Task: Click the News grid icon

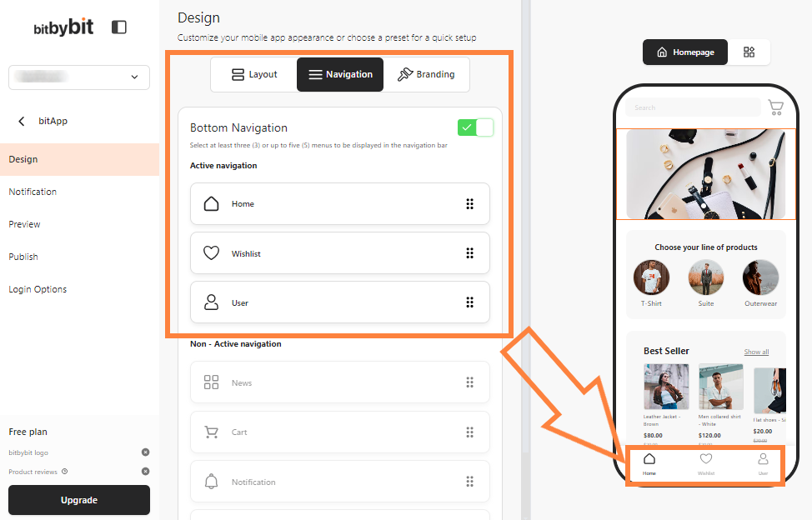Action: [x=211, y=382]
